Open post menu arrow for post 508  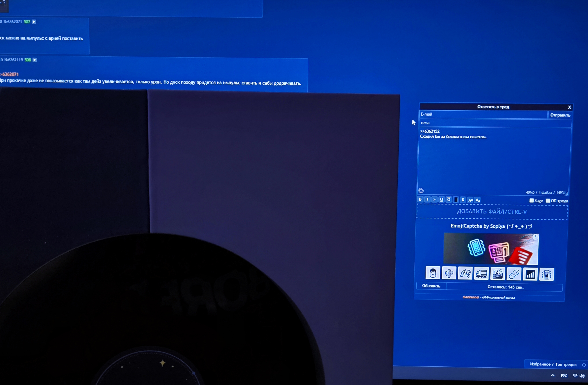pos(35,60)
